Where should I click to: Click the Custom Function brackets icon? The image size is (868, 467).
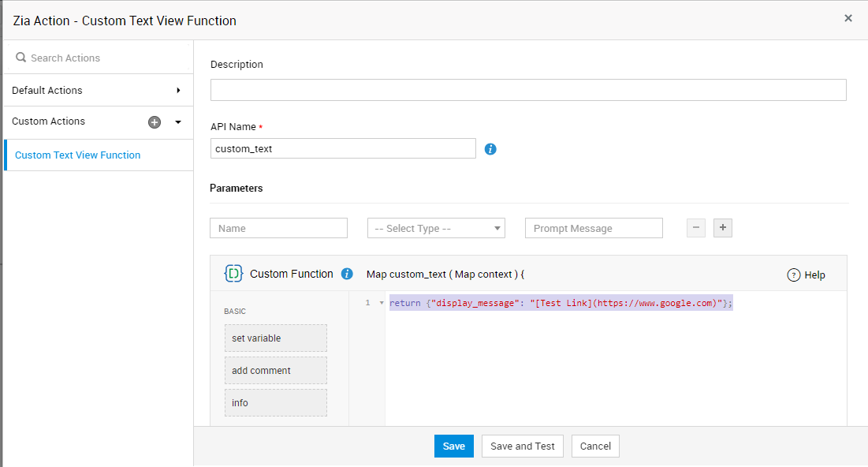pyautogui.click(x=234, y=274)
